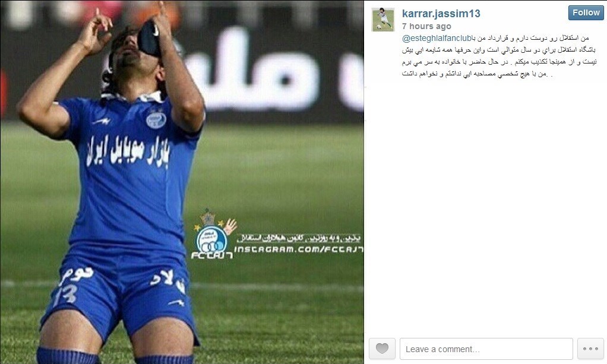Screen dimensions: 607x364
Task: Click the instagram.com/fceaj7 watermark text
Action: 299,249
